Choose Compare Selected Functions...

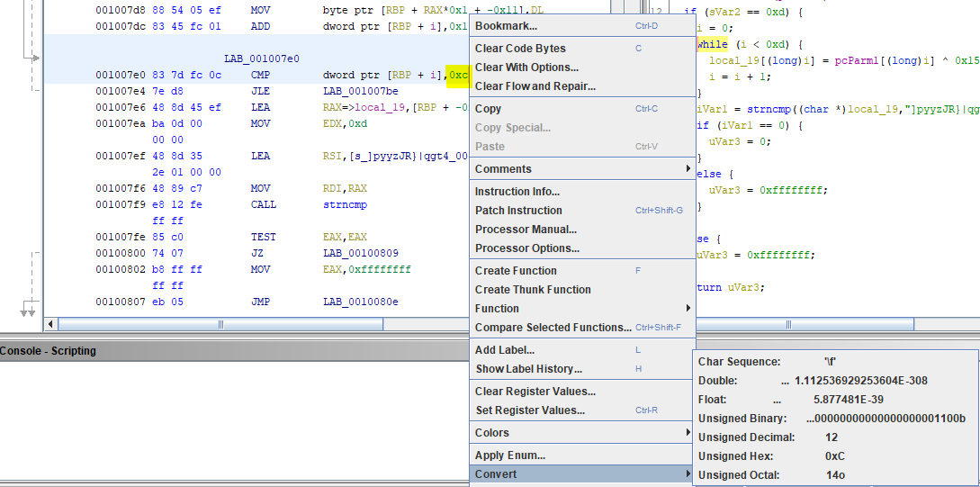(582, 328)
